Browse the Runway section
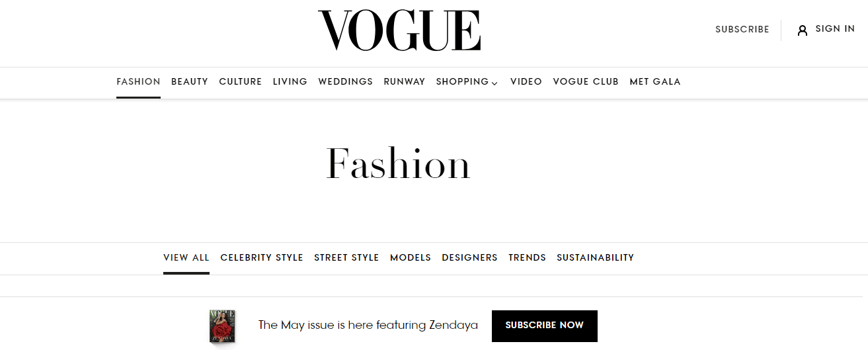The height and width of the screenshot is (352, 868). click(405, 82)
